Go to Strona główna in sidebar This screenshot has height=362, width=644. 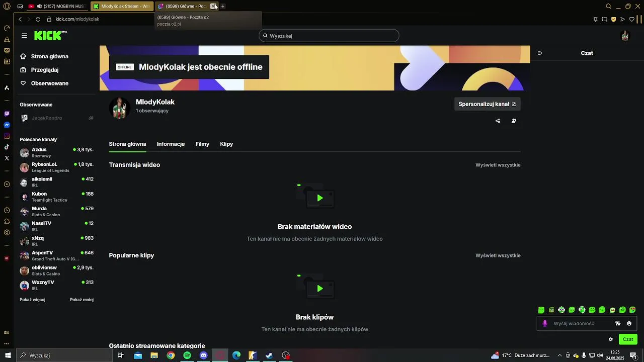pos(44,57)
